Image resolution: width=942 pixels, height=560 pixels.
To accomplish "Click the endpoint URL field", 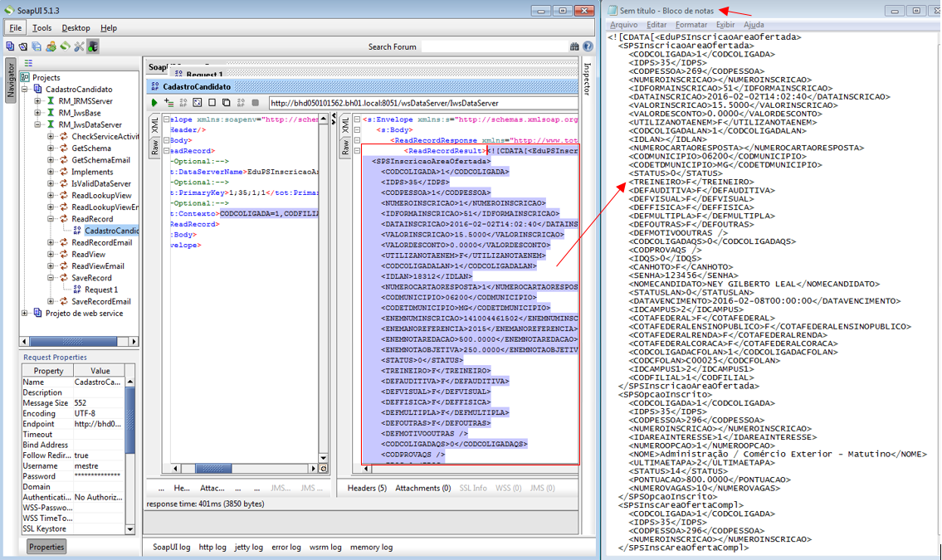I will (x=423, y=103).
